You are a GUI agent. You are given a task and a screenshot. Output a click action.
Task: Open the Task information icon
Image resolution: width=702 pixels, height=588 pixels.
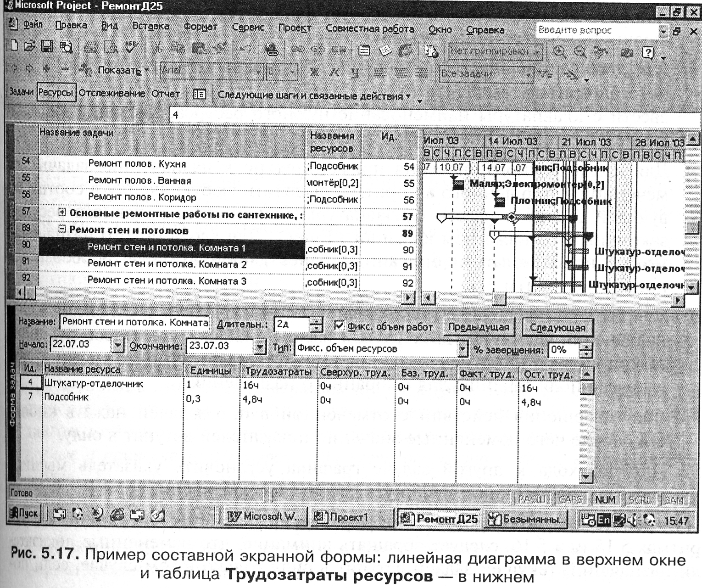click(x=364, y=50)
